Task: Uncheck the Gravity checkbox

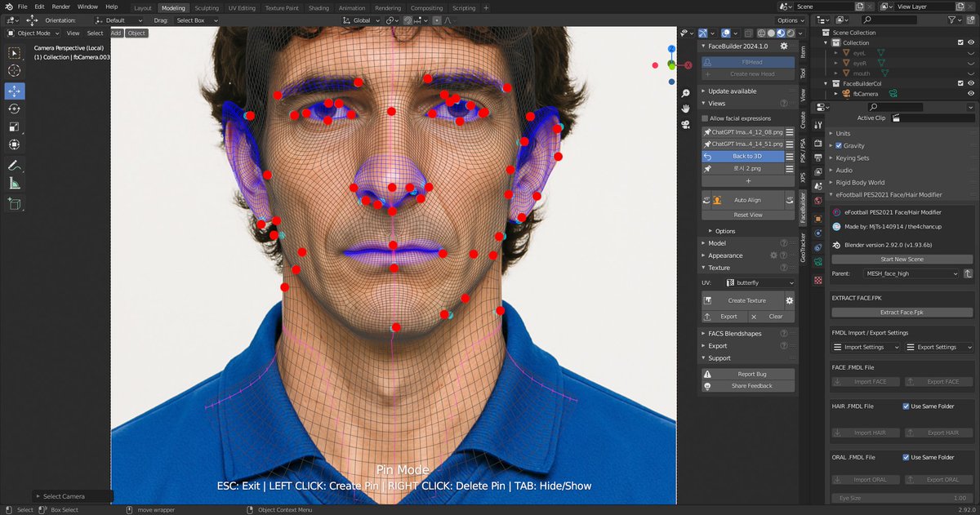Action: click(x=839, y=145)
